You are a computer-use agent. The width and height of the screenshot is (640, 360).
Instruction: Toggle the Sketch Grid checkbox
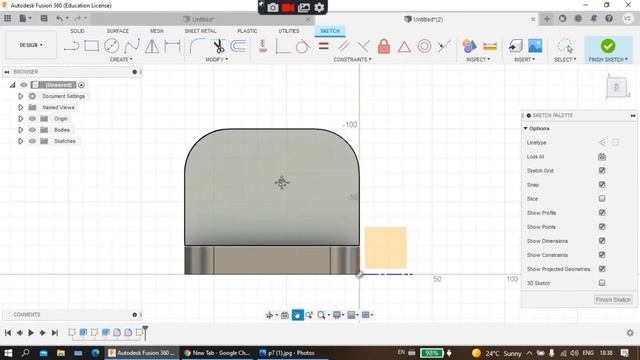(x=602, y=170)
